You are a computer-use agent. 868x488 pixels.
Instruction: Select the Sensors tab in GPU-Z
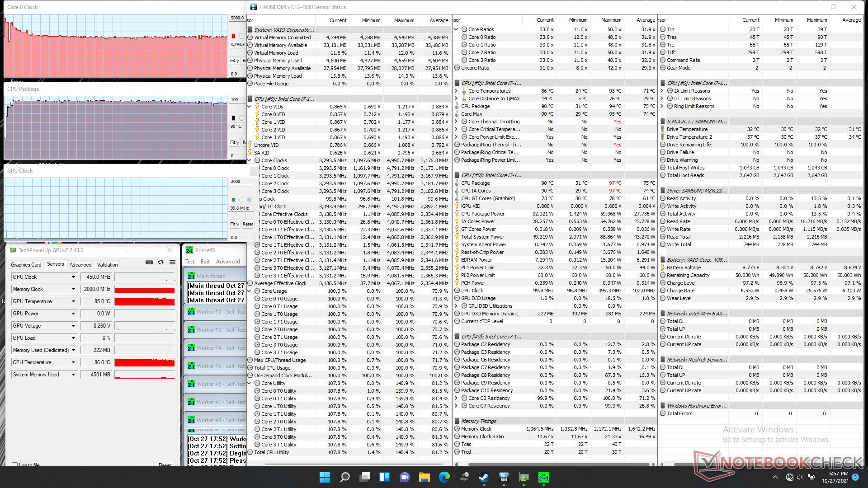coord(56,264)
